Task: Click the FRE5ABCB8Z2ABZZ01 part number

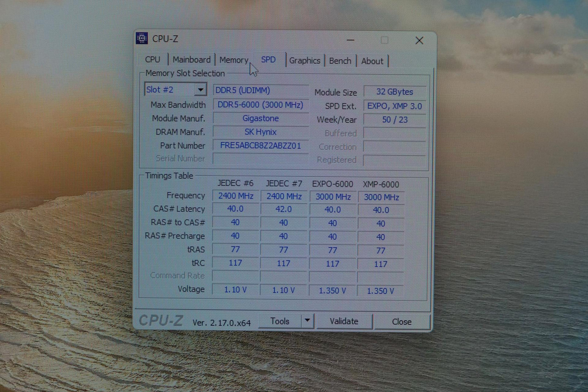Action: [261, 146]
